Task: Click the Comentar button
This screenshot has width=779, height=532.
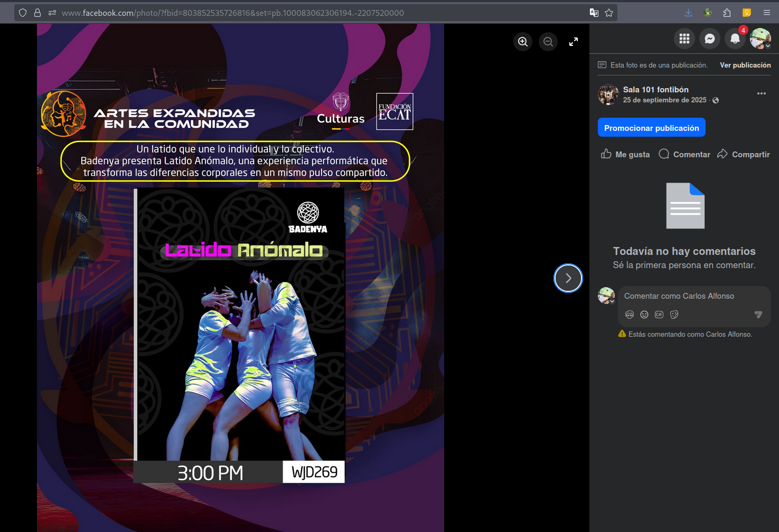Action: coord(684,154)
